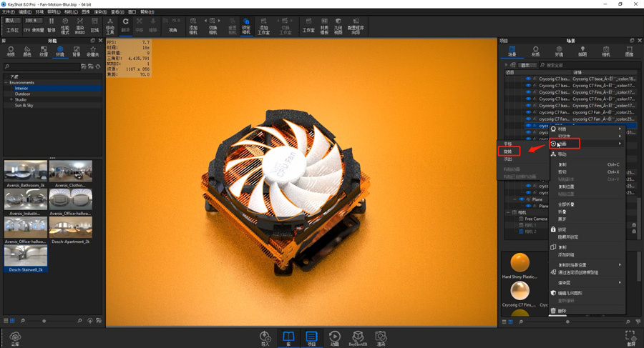Click the Add Studio (添加工作室) toolbar icon
644x348 pixels.
(x=263, y=26)
